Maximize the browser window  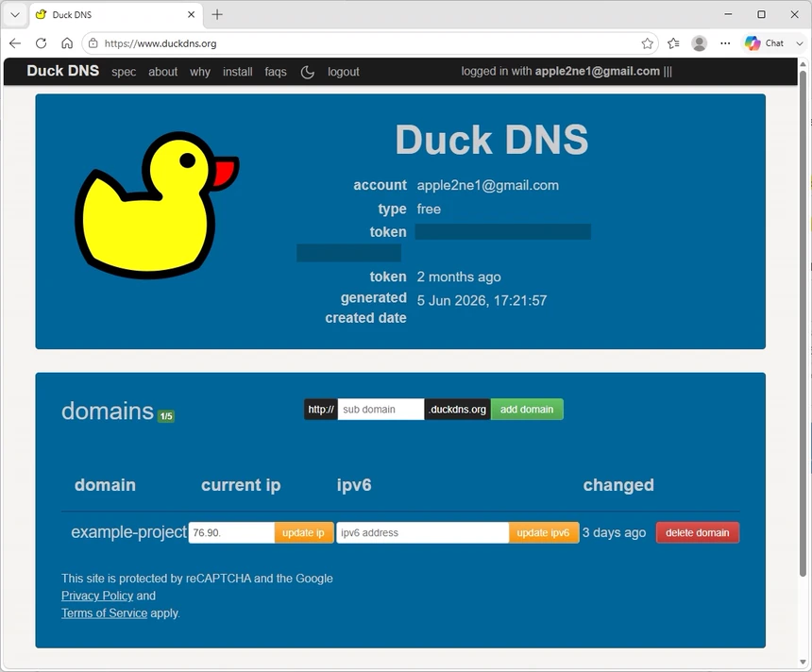tap(761, 14)
